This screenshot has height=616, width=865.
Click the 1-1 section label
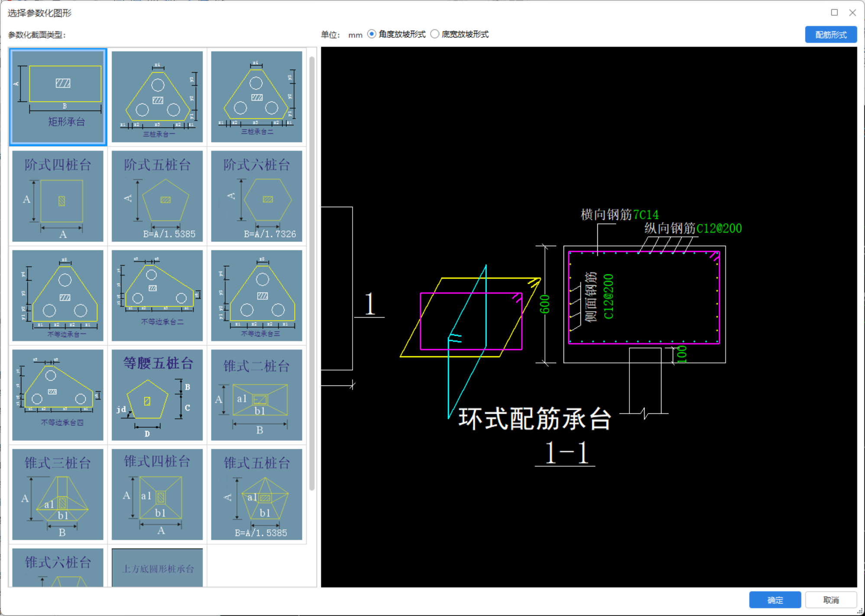pyautogui.click(x=566, y=453)
